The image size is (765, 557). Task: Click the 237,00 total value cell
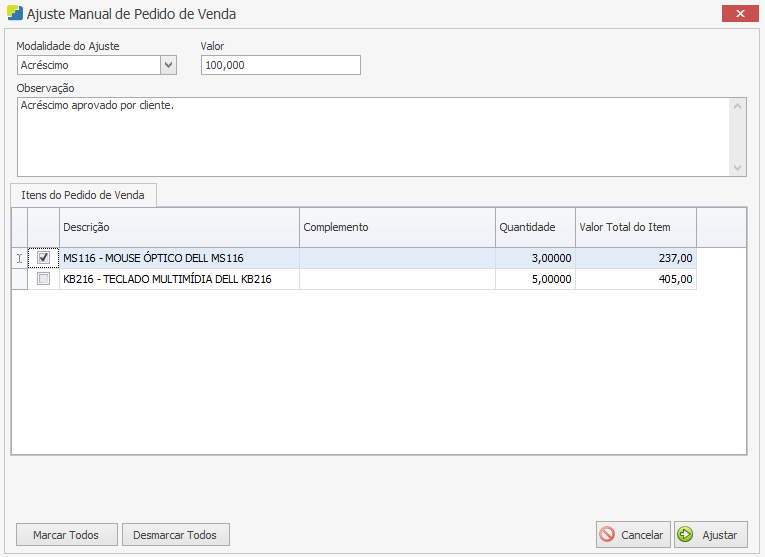coord(635,258)
